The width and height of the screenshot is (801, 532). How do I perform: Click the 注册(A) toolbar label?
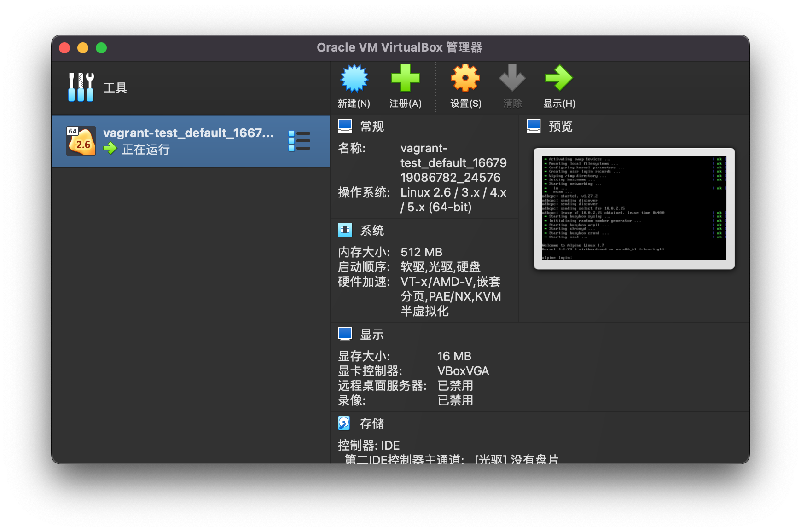(x=406, y=104)
